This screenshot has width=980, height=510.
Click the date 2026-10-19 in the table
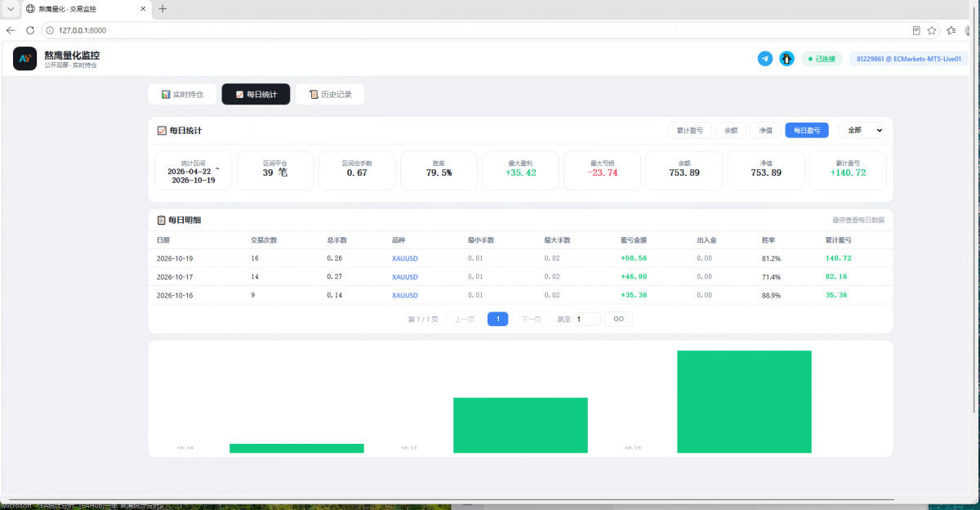tap(175, 258)
